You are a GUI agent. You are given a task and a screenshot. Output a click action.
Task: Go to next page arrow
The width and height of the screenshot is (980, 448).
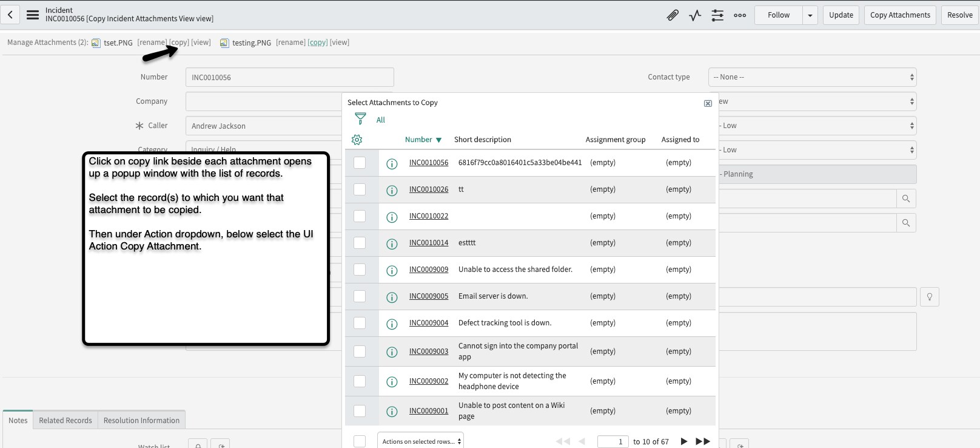[x=683, y=441]
